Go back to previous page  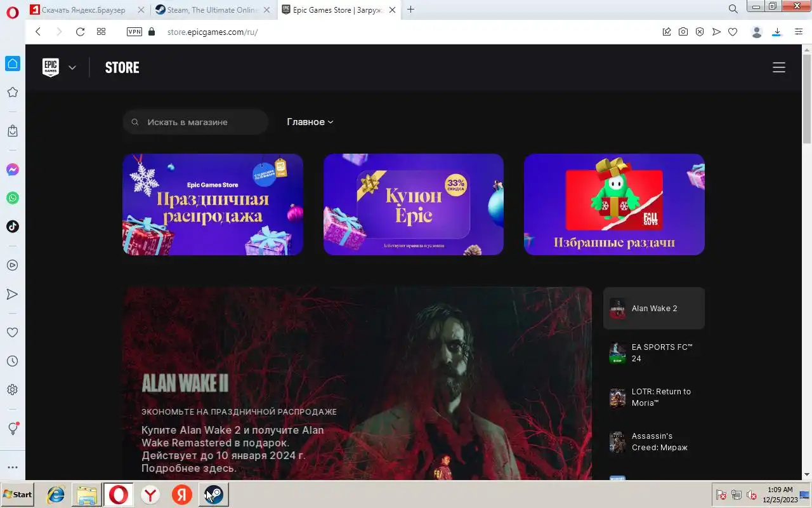pos(38,32)
